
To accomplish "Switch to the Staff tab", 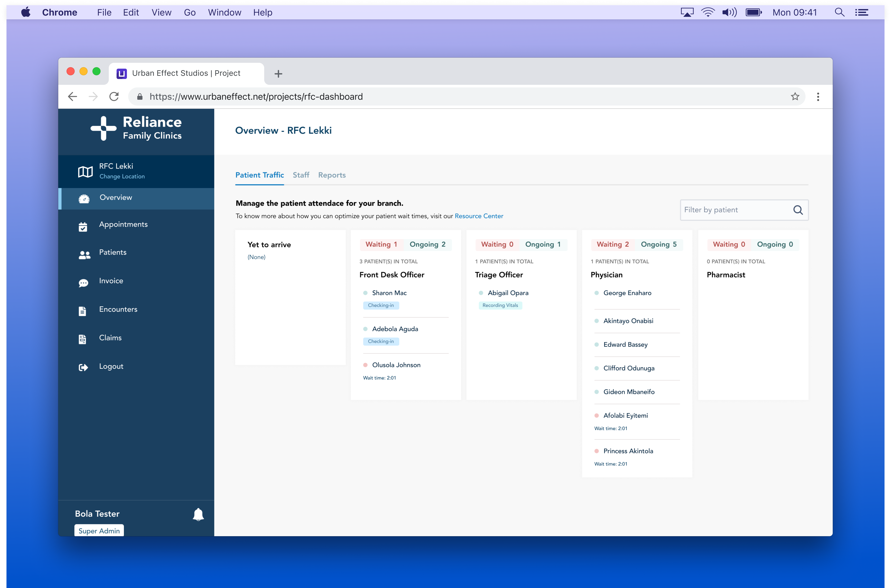I will pyautogui.click(x=301, y=175).
